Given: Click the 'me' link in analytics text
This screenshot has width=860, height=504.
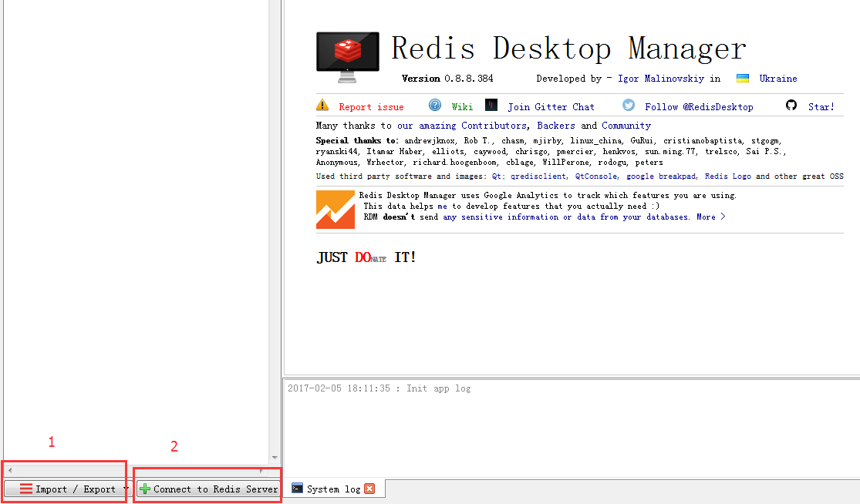Looking at the screenshot, I should point(442,206).
